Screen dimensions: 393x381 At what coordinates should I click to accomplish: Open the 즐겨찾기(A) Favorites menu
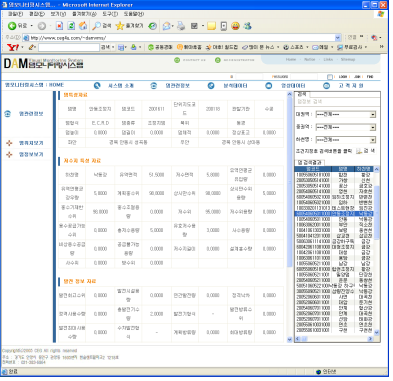84,14
